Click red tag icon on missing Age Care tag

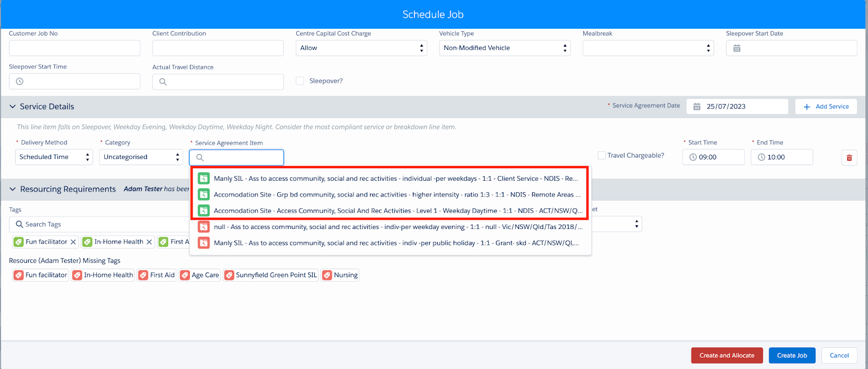tap(185, 275)
